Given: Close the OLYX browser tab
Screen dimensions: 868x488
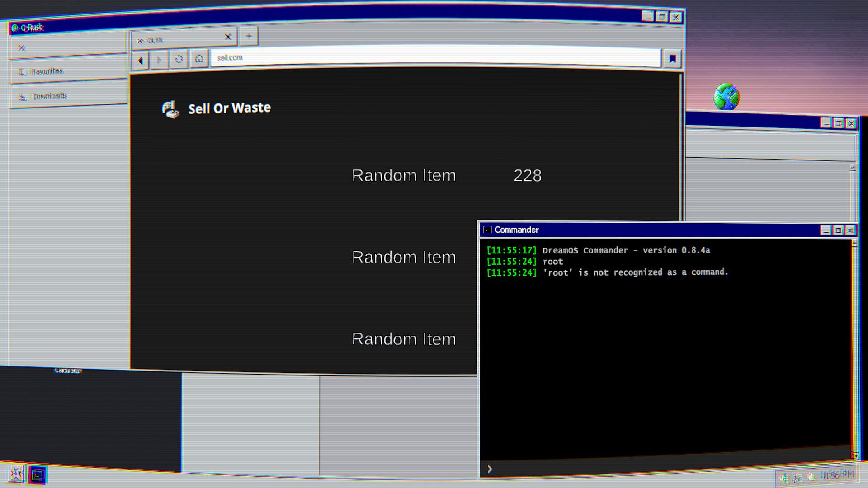Looking at the screenshot, I should click(x=228, y=37).
